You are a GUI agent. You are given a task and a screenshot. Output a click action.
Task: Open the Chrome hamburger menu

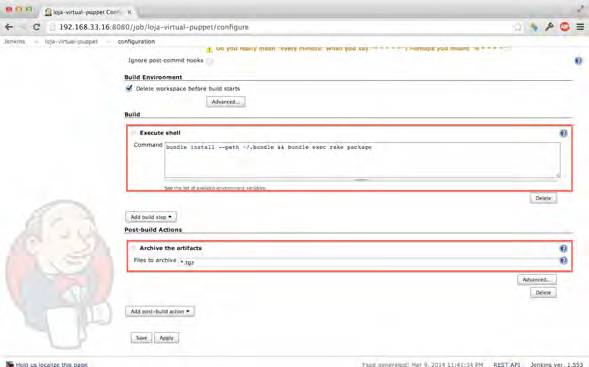point(580,27)
